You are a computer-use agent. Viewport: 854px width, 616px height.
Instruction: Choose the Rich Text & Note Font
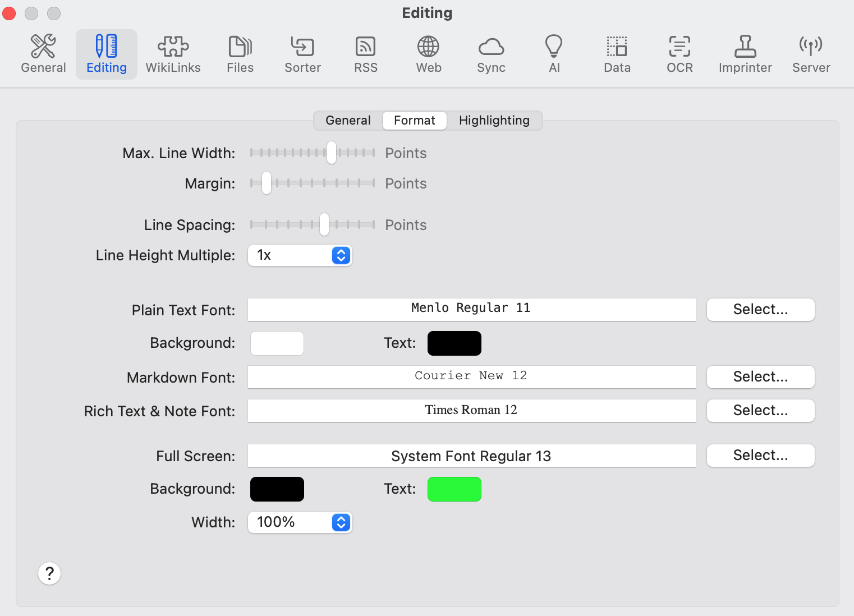click(760, 411)
